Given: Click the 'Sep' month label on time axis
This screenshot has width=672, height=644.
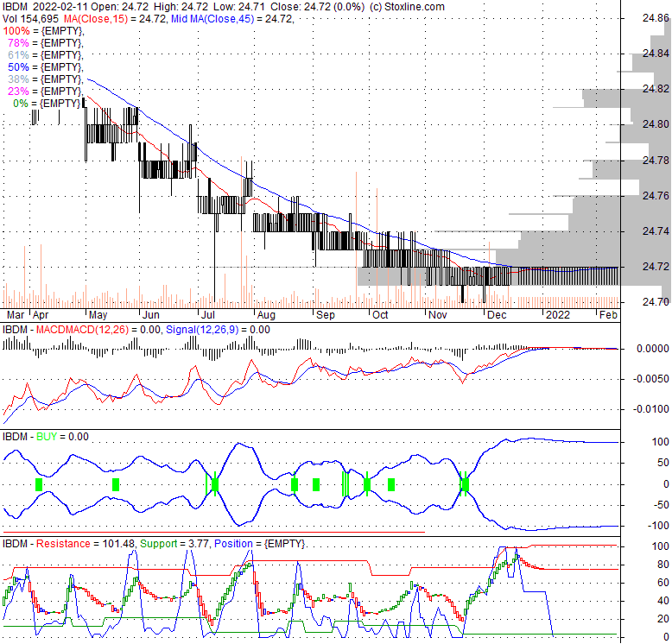Looking at the screenshot, I should (326, 315).
